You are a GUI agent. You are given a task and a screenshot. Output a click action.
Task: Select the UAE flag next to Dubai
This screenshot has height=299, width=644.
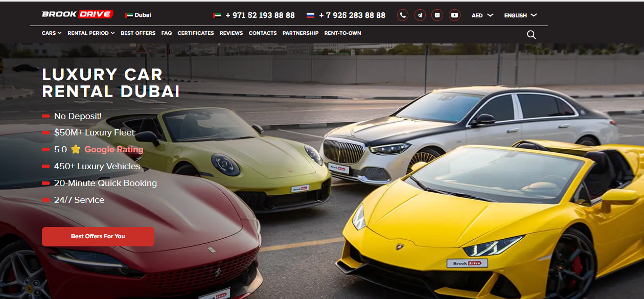coord(129,15)
